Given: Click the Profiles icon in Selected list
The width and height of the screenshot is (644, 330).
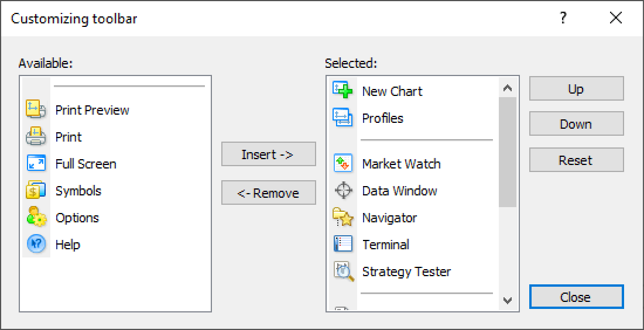Looking at the screenshot, I should click(342, 118).
